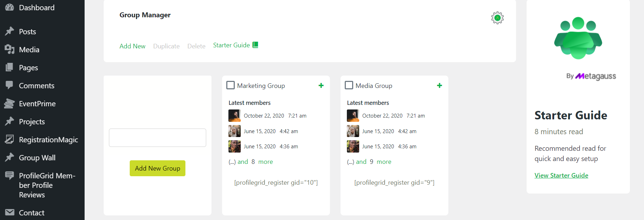The image size is (644, 220).
Task: Click the Dashboard palette icon in sidebar
Action: coord(10,7)
